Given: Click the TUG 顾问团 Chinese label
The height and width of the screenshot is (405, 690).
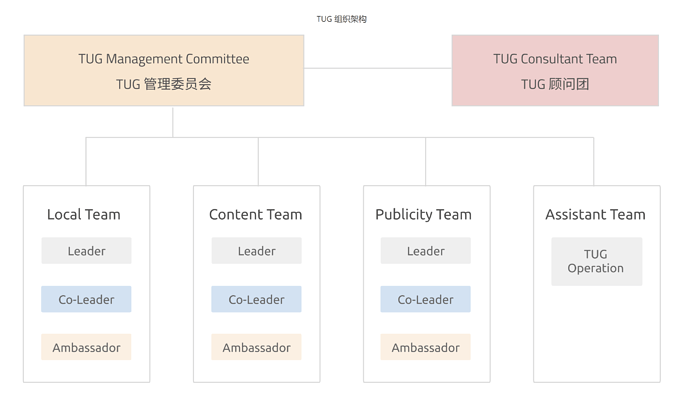Looking at the screenshot, I should (x=555, y=84).
